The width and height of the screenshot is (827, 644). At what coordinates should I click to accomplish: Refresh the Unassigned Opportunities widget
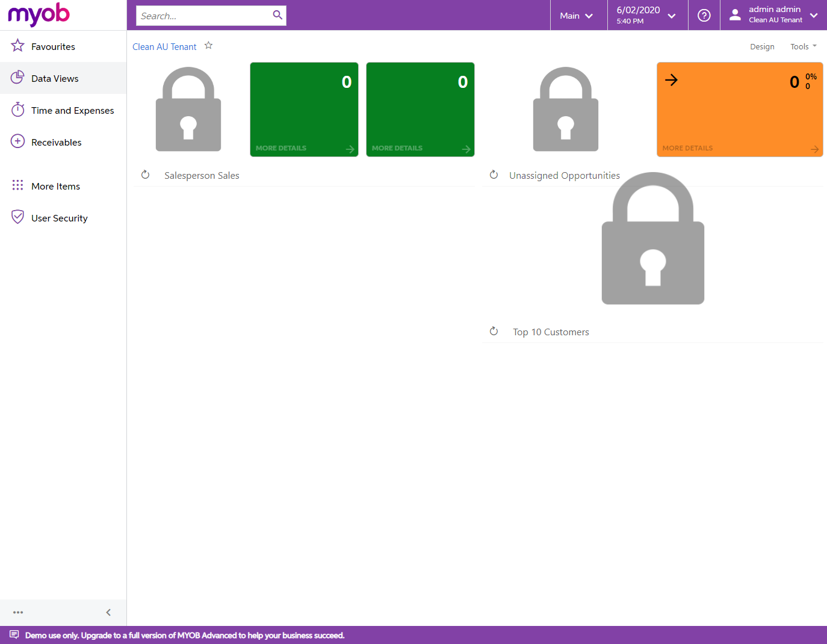[494, 175]
